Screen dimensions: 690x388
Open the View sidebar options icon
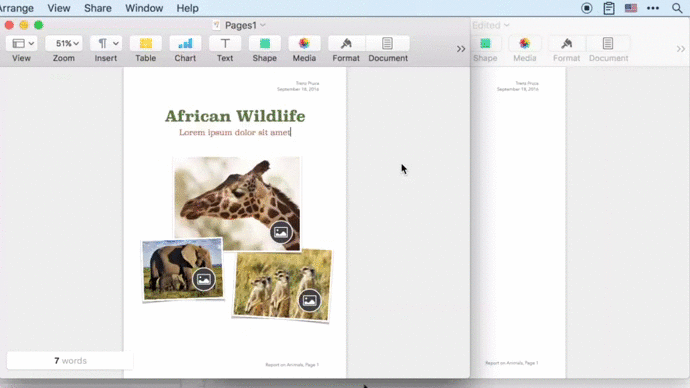(18, 43)
